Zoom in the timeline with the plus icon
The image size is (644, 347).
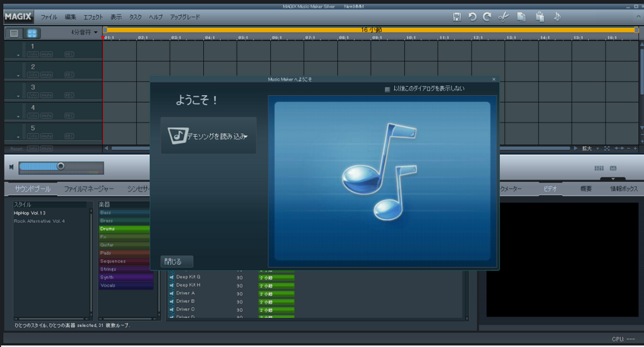(635, 149)
